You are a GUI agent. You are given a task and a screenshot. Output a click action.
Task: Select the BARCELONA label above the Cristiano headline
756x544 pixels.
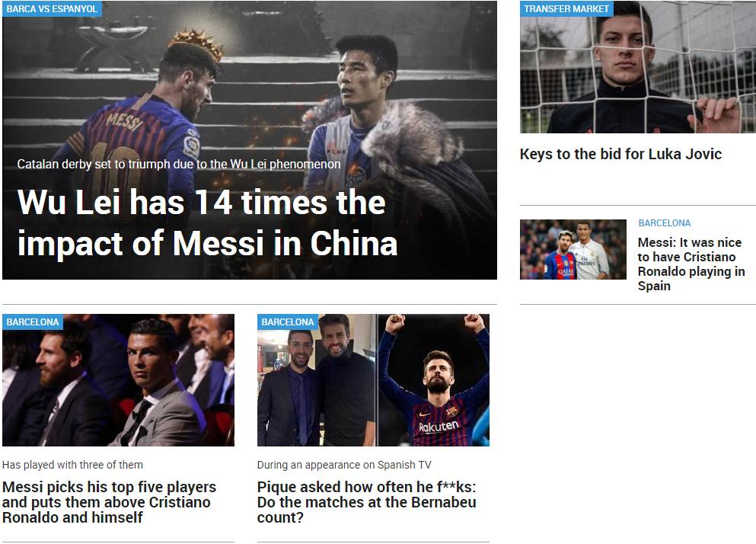pos(665,223)
